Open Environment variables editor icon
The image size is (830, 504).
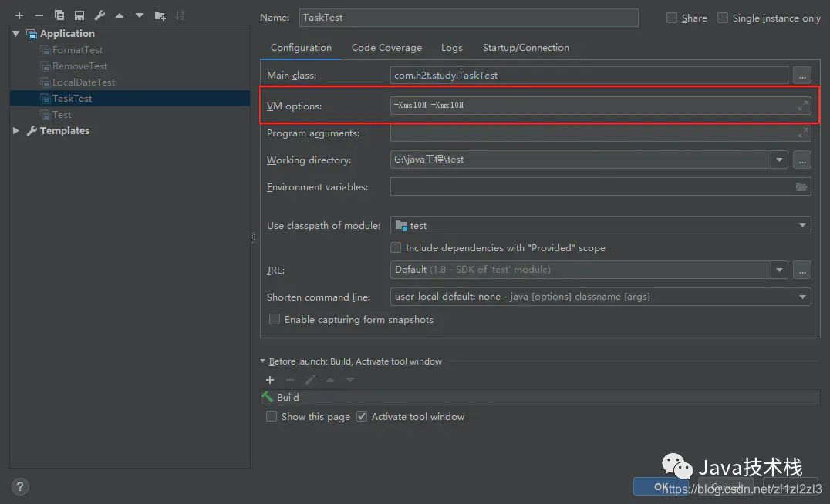tap(801, 186)
